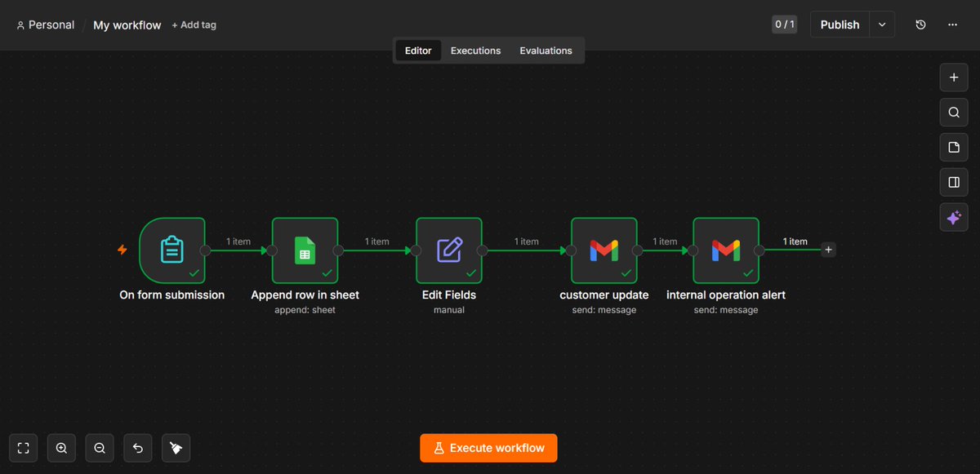The width and height of the screenshot is (980, 474).
Task: Click the Publish button
Action: tap(840, 24)
